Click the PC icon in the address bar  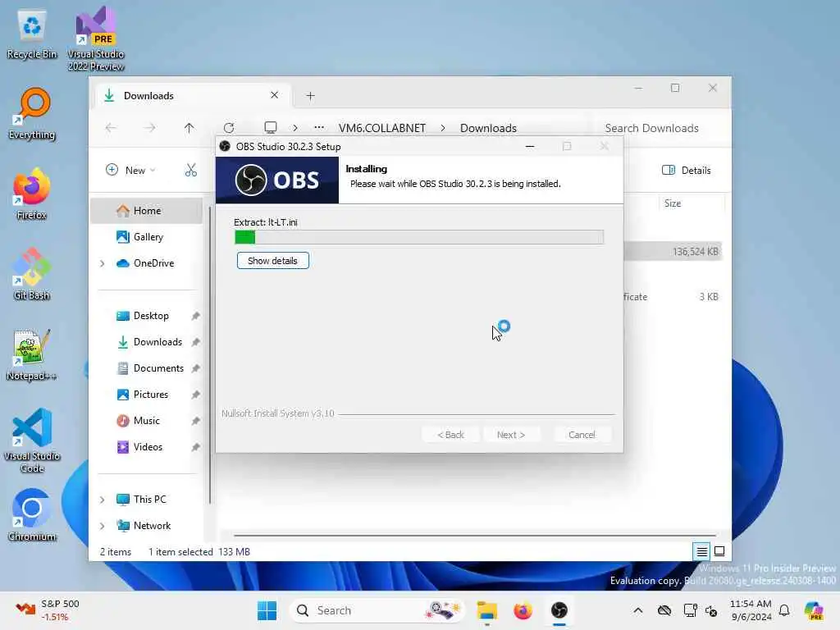271,127
